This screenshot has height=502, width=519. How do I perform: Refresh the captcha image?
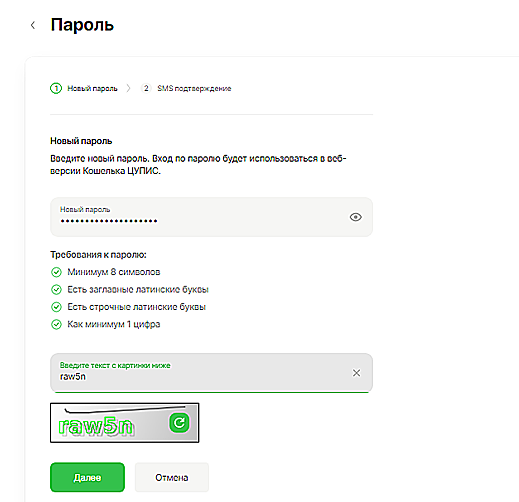179,423
